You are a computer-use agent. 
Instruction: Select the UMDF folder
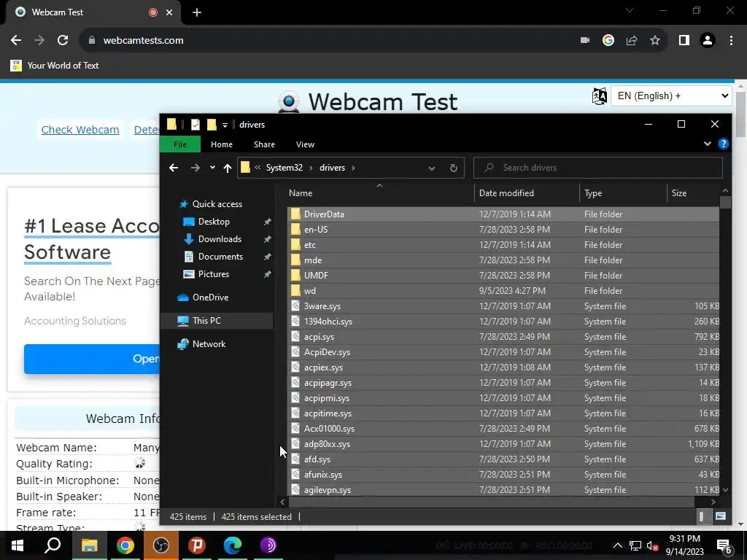tap(503, 275)
